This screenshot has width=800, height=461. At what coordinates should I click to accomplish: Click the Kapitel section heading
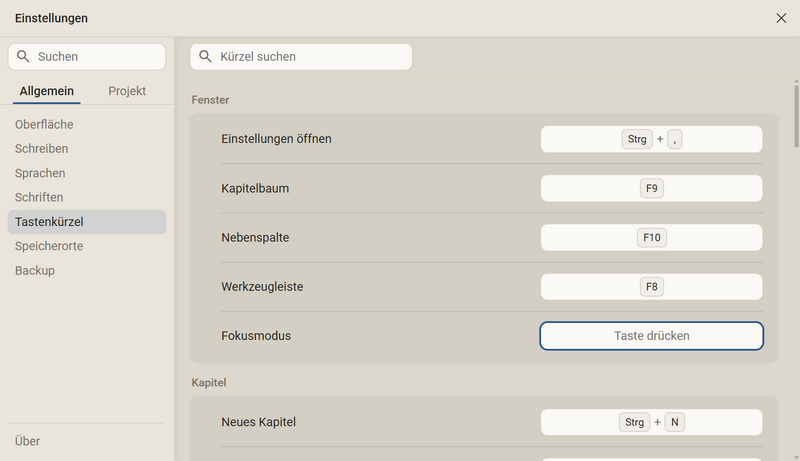pyautogui.click(x=209, y=382)
